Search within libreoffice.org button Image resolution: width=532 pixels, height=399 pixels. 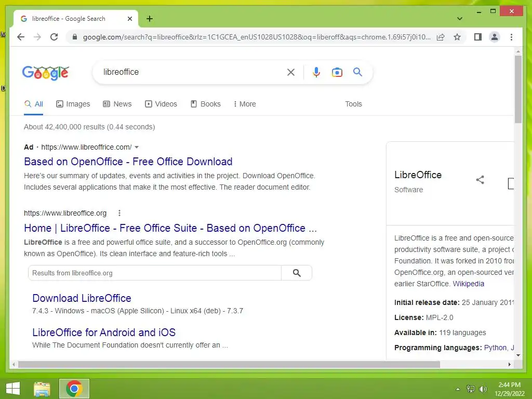coord(297,273)
